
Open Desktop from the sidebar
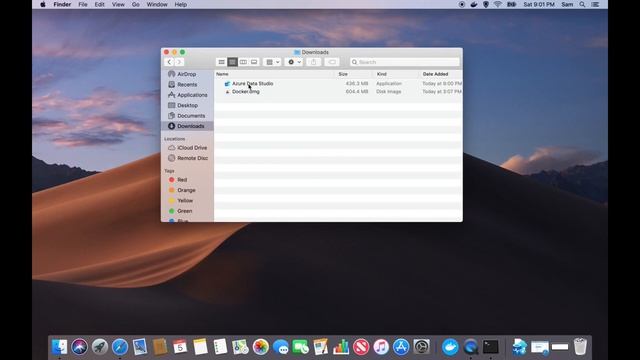click(187, 105)
